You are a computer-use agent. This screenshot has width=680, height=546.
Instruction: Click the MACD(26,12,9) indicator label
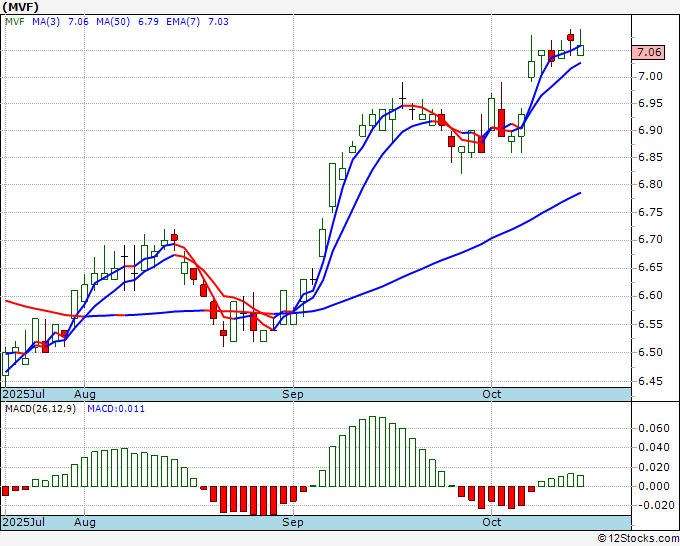40,409
